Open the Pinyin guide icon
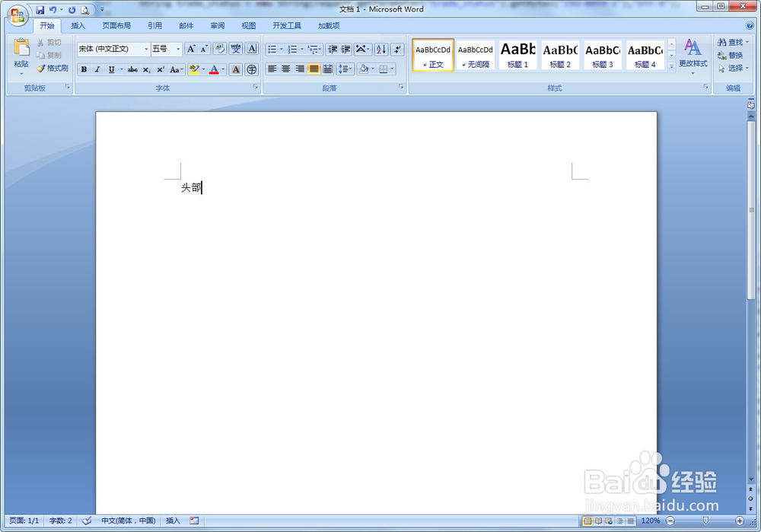The height and width of the screenshot is (532, 761). [x=236, y=48]
